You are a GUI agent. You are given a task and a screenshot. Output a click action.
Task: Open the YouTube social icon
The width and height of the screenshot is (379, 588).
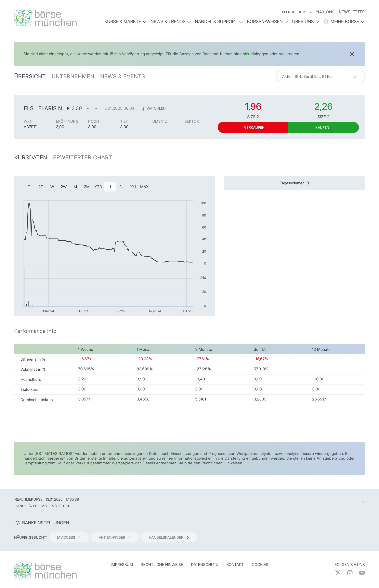coord(361,573)
